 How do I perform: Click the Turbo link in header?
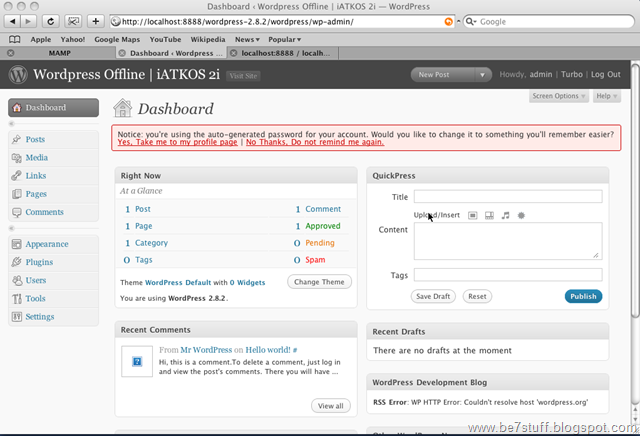pos(572,74)
